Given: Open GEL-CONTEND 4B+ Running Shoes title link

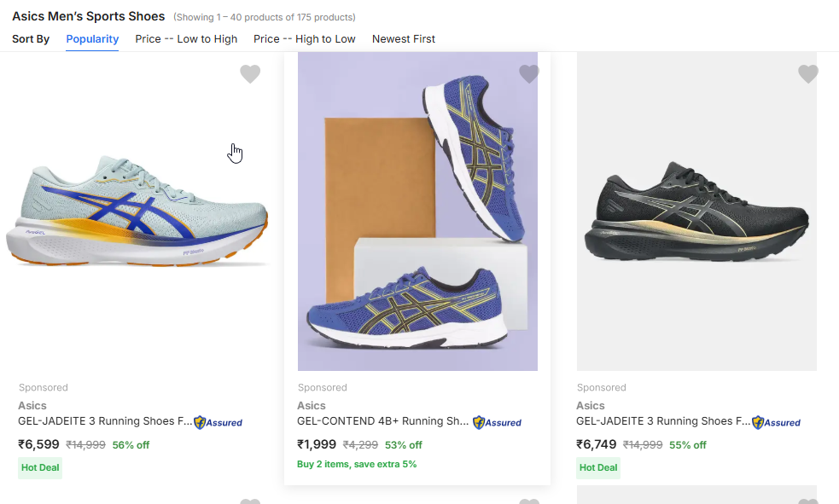Looking at the screenshot, I should 382,421.
